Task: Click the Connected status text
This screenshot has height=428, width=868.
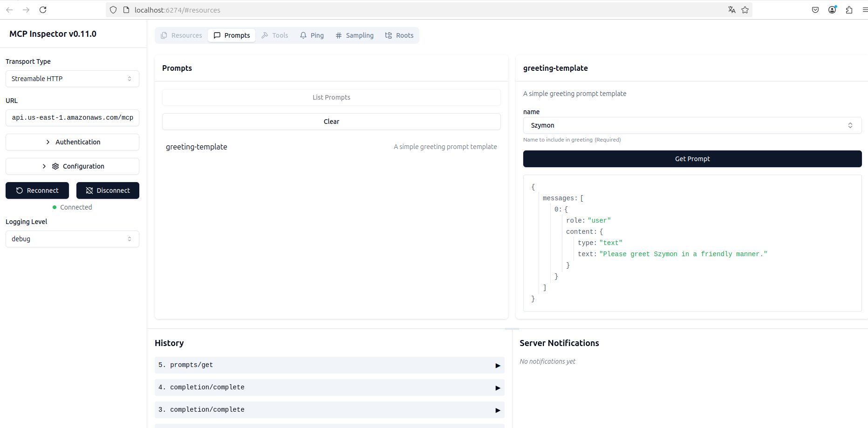Action: click(76, 207)
